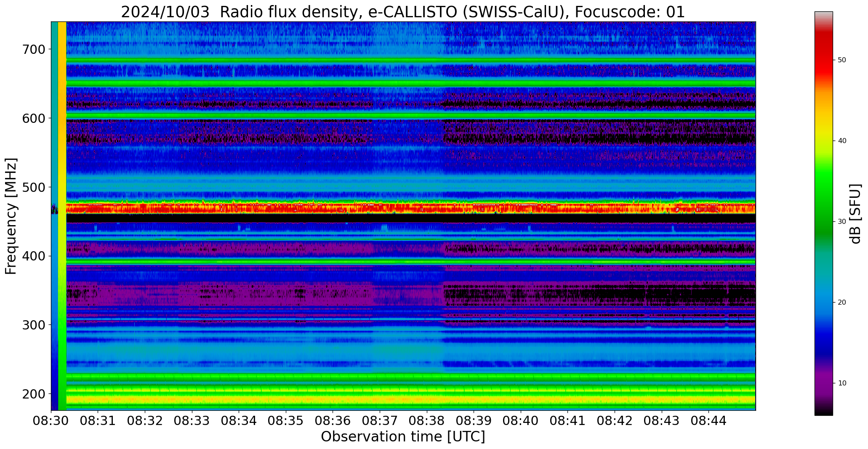The height and width of the screenshot is (449, 868).
Task: Click the 08:37 time tick label
Action: (x=380, y=421)
